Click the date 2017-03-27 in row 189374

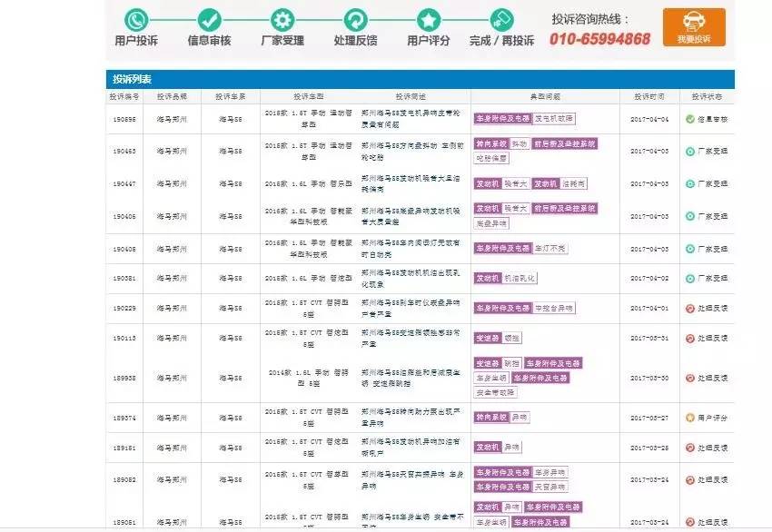click(649, 418)
